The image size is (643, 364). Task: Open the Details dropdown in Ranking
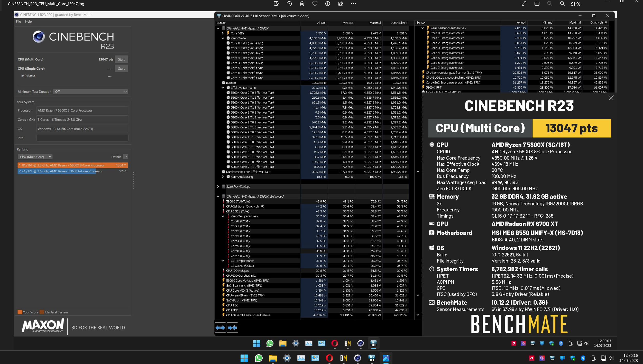[x=125, y=157]
